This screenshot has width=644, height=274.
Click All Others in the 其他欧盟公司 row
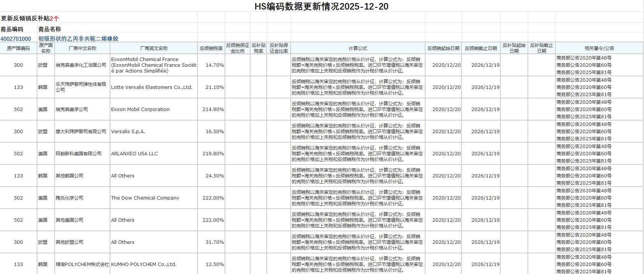pyautogui.click(x=154, y=242)
